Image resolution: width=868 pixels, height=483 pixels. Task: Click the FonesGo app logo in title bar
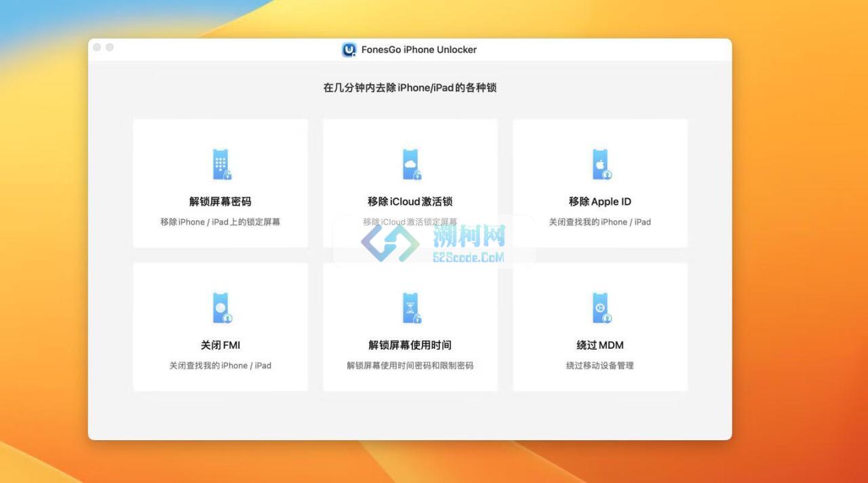pos(349,50)
